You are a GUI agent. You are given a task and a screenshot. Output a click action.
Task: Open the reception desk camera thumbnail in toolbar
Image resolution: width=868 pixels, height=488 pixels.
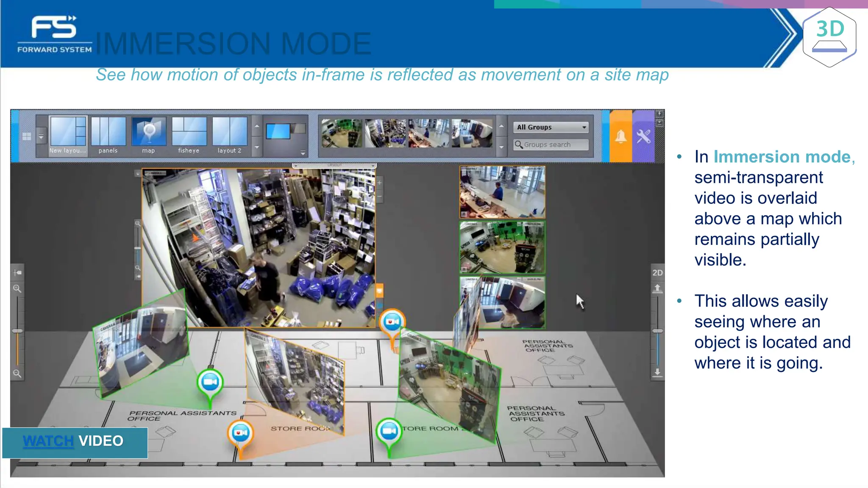pyautogui.click(x=428, y=133)
